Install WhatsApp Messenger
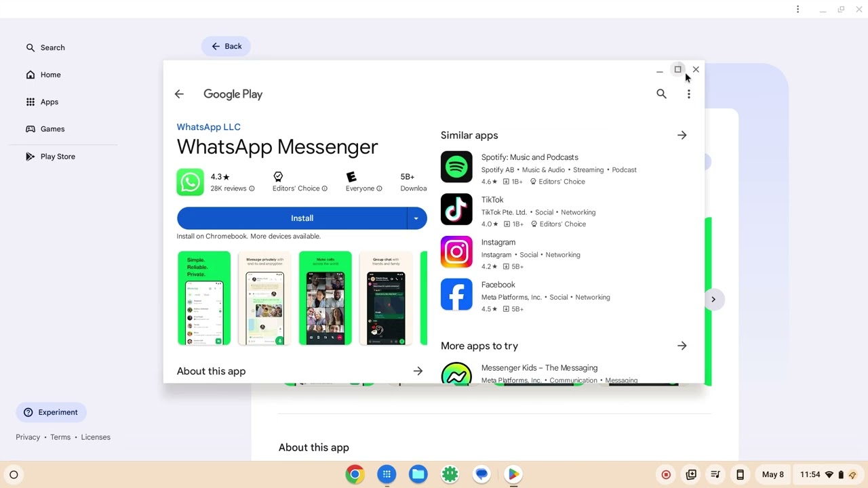This screenshot has height=488, width=868. [x=292, y=218]
